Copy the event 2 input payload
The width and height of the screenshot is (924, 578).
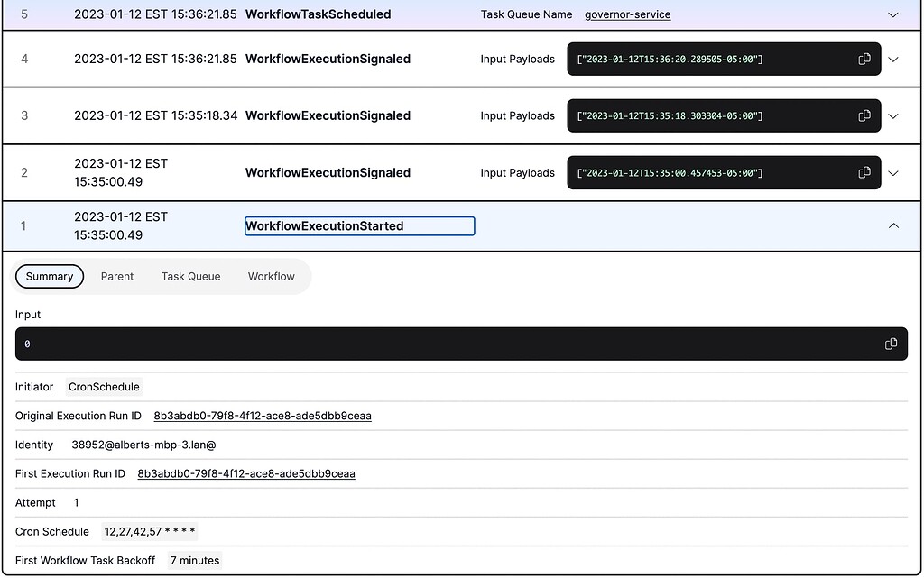[863, 172]
